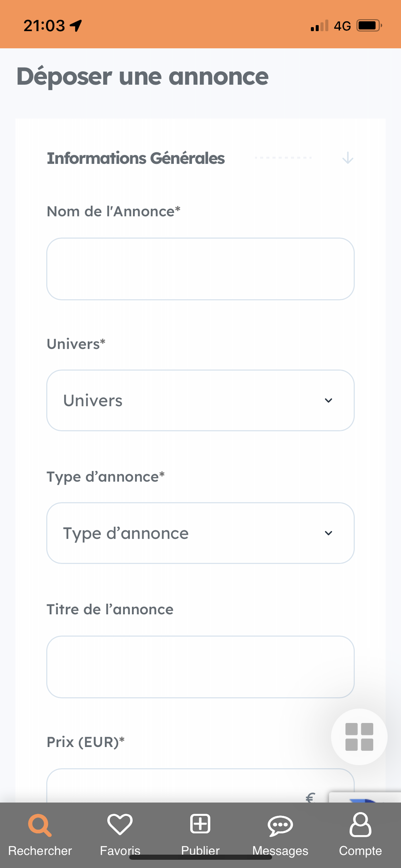Focus the Titre de l'annonce text field
The image size is (401, 868).
coord(200,667)
